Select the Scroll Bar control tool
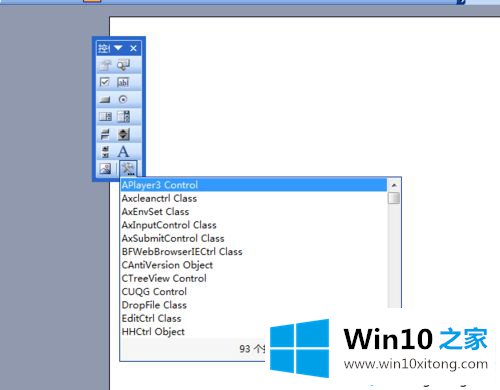500x390 pixels. (x=105, y=152)
